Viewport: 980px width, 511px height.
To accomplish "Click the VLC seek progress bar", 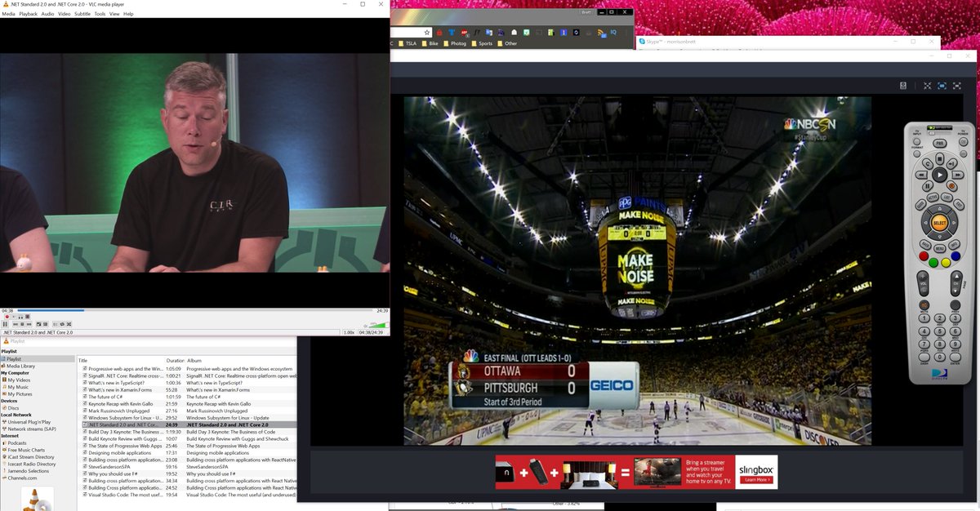I will pos(194,310).
